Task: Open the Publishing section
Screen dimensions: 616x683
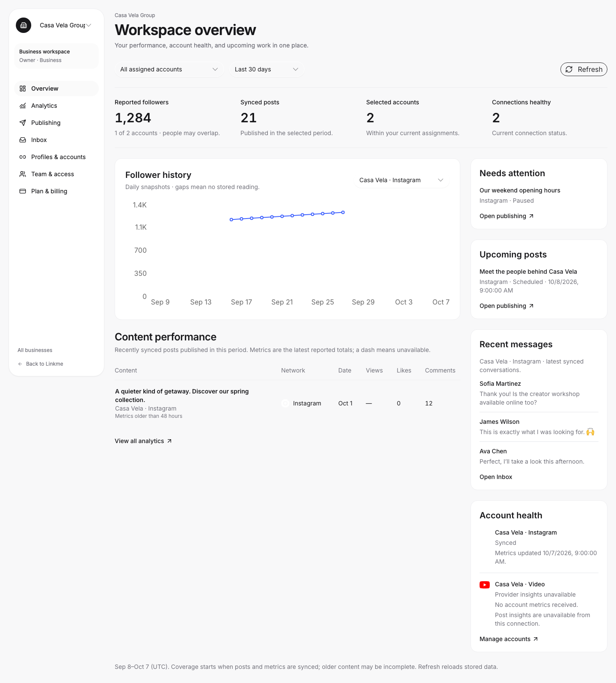Action: pyautogui.click(x=56, y=123)
